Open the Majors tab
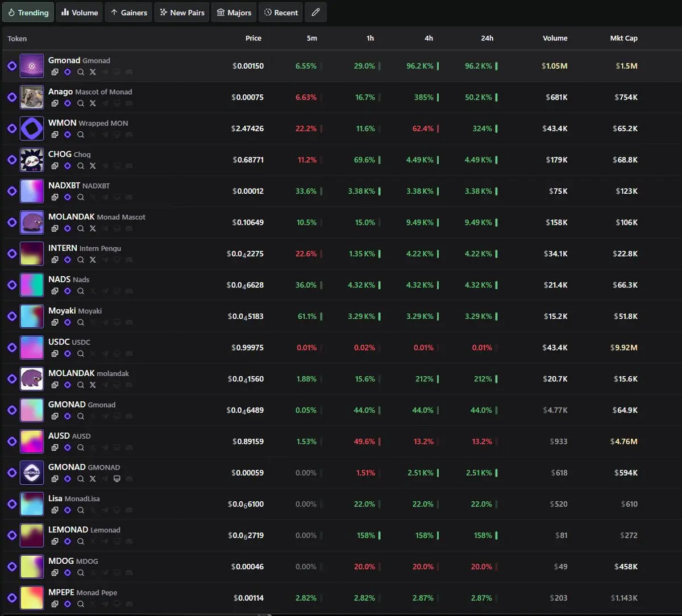 click(234, 13)
